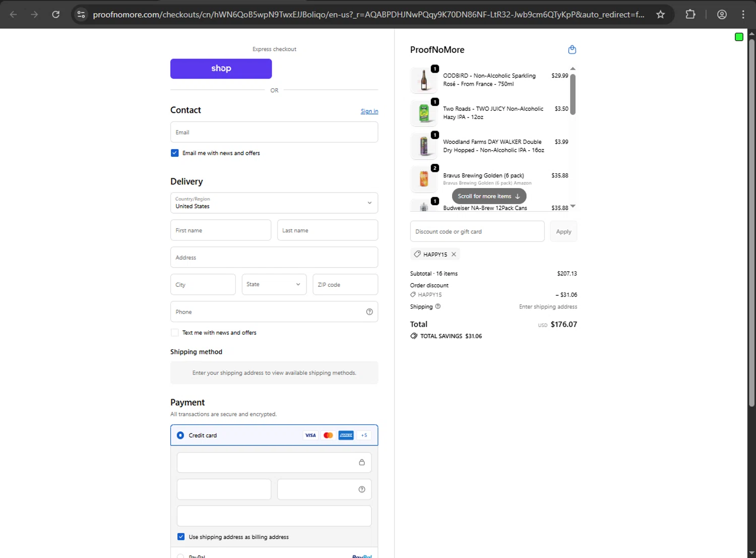Screen dimensions: 756x558
Task: Click the security code help icon
Action: tap(362, 489)
